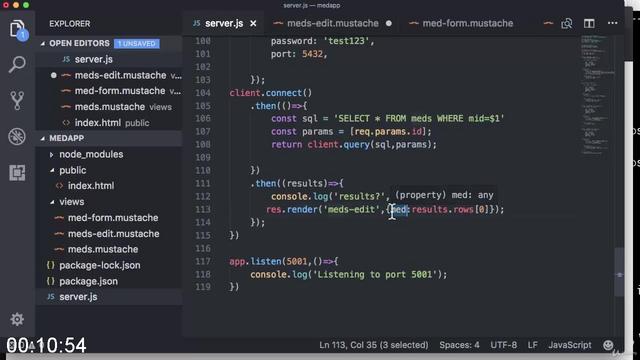The image size is (640, 360).
Task: Open the More Actions ellipsis menu
Action: (x=612, y=23)
